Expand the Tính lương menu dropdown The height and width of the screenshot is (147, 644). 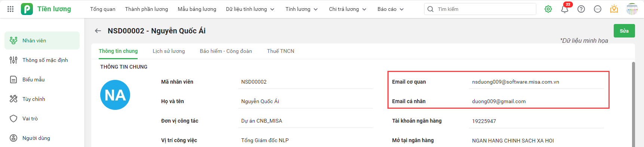point(301,9)
